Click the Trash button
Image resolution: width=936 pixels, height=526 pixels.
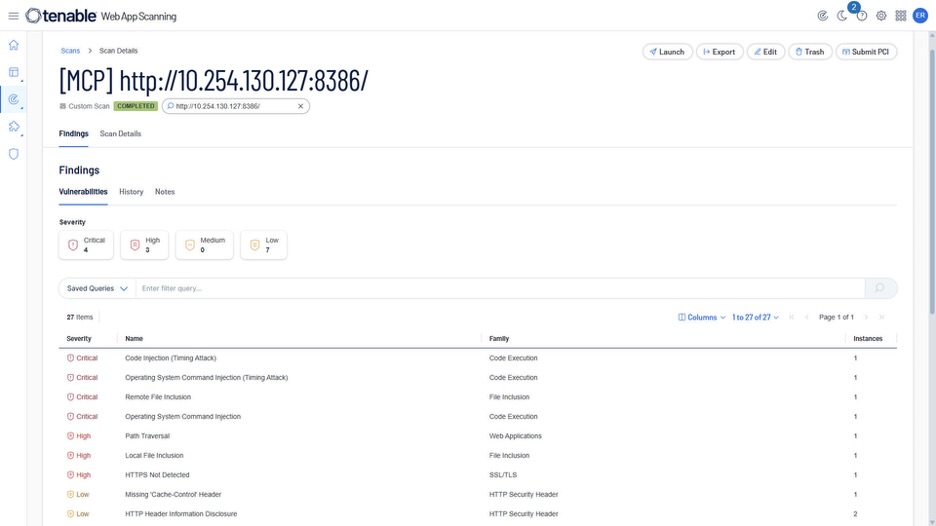[x=810, y=52]
